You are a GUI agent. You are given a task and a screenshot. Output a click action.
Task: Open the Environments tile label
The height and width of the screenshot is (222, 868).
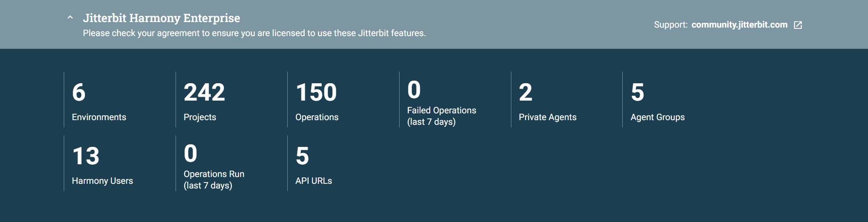click(99, 117)
